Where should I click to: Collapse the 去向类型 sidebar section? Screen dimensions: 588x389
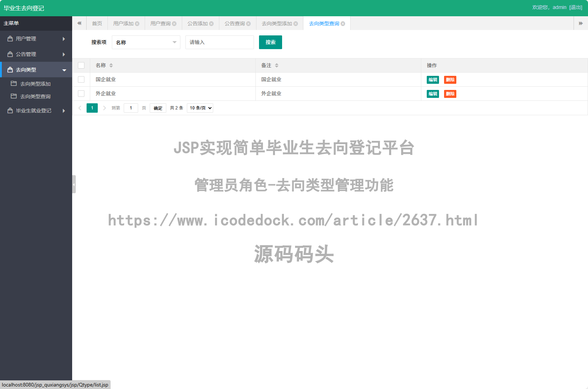pyautogui.click(x=64, y=69)
